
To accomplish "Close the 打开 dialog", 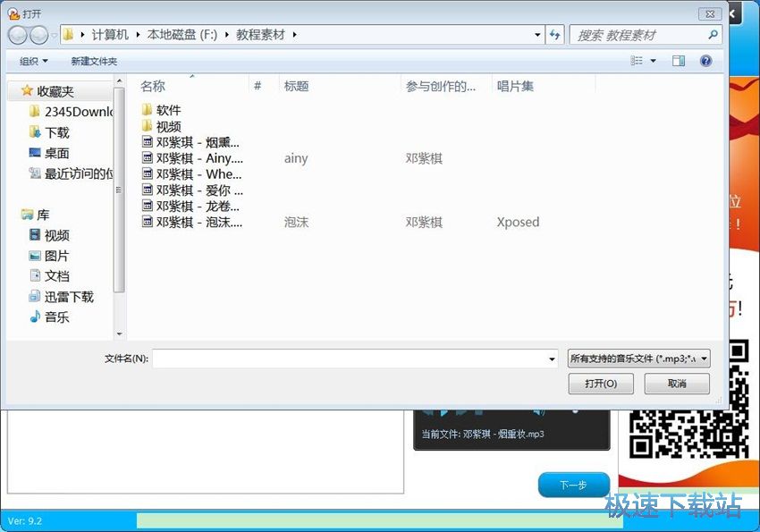I will [x=710, y=14].
